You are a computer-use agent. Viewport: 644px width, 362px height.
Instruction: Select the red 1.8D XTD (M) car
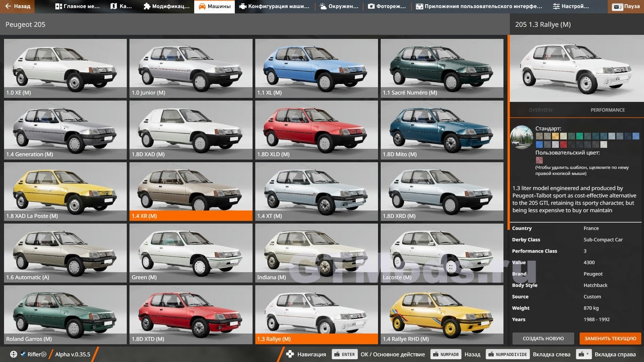pyautogui.click(x=191, y=314)
